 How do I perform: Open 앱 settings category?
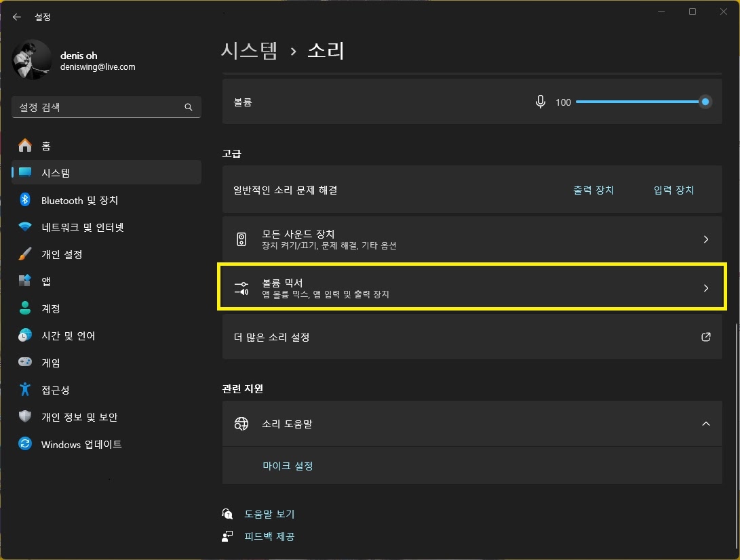tap(106, 281)
